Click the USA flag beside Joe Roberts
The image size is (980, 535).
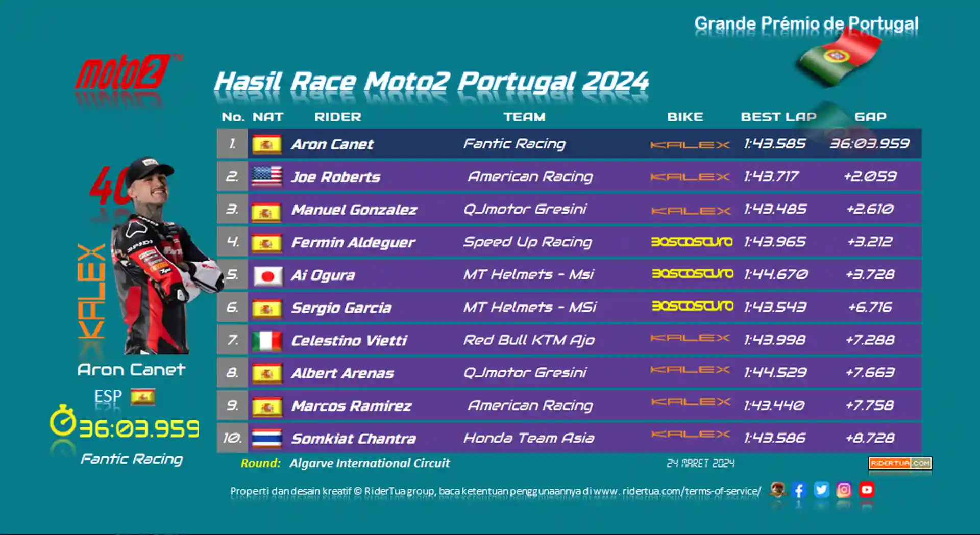pyautogui.click(x=266, y=176)
